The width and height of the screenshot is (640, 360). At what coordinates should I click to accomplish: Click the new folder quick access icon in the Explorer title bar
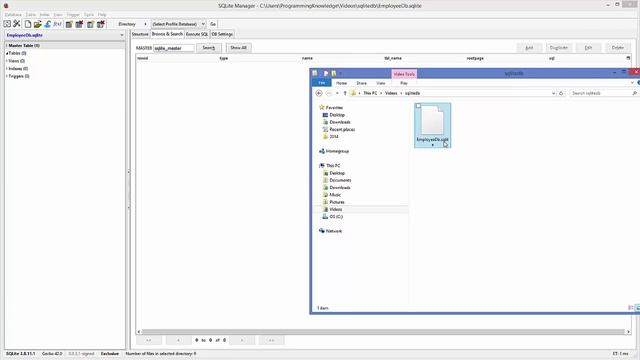pyautogui.click(x=333, y=73)
